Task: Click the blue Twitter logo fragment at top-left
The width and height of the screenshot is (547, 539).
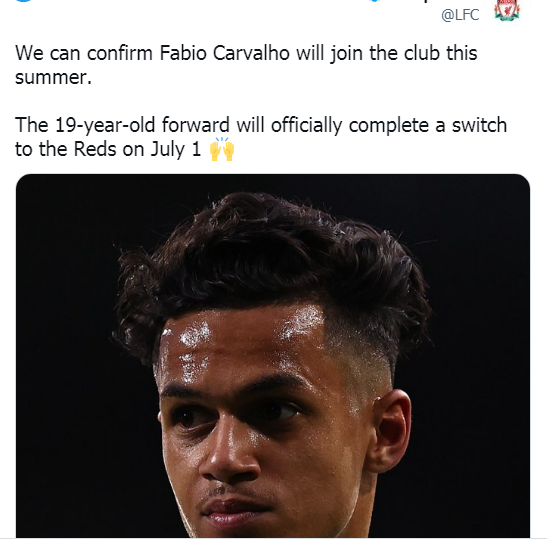Action: 23,1
